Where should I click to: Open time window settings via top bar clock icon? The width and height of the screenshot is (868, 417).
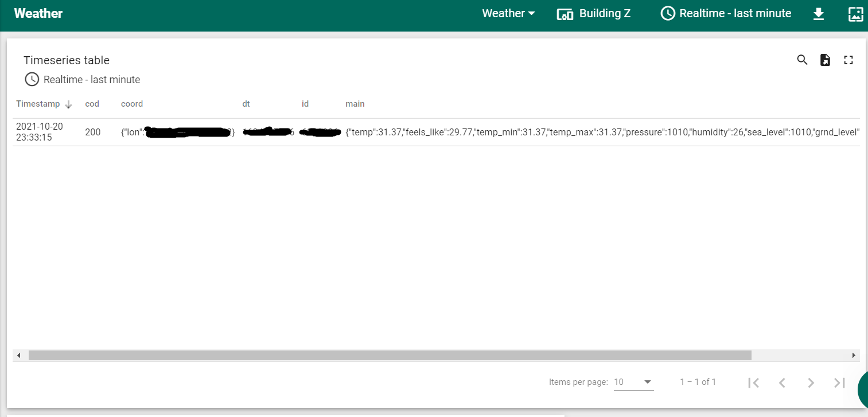[667, 13]
